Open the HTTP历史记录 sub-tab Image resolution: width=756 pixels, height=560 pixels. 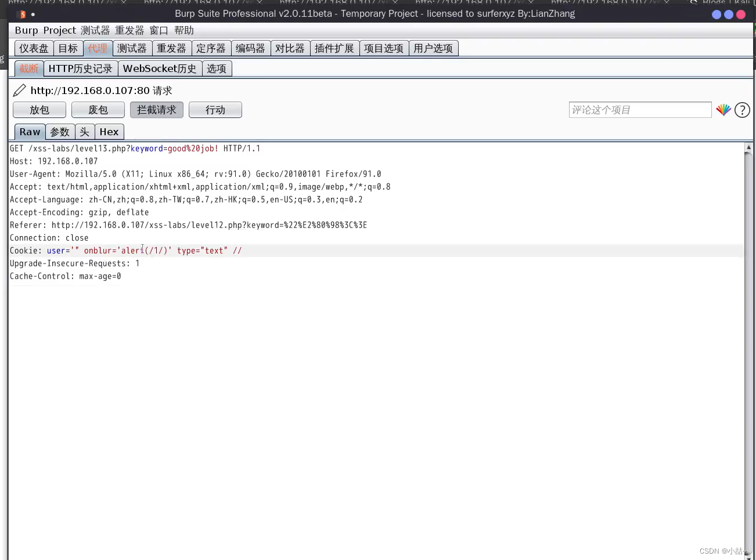click(x=81, y=68)
